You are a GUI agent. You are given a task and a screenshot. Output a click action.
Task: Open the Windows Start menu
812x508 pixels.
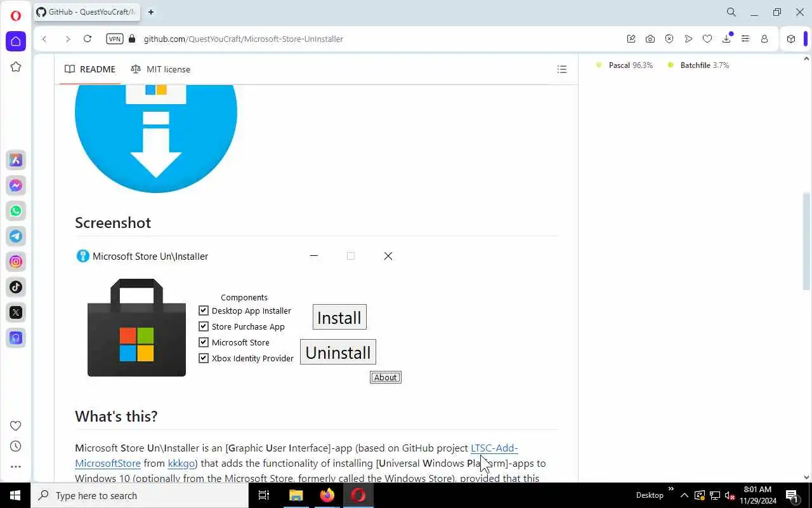pos(15,495)
